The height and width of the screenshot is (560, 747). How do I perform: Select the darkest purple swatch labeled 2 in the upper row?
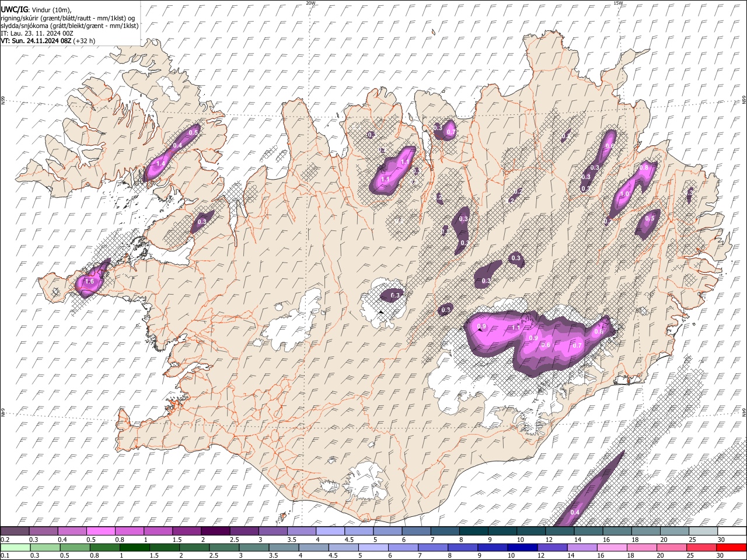point(215,531)
